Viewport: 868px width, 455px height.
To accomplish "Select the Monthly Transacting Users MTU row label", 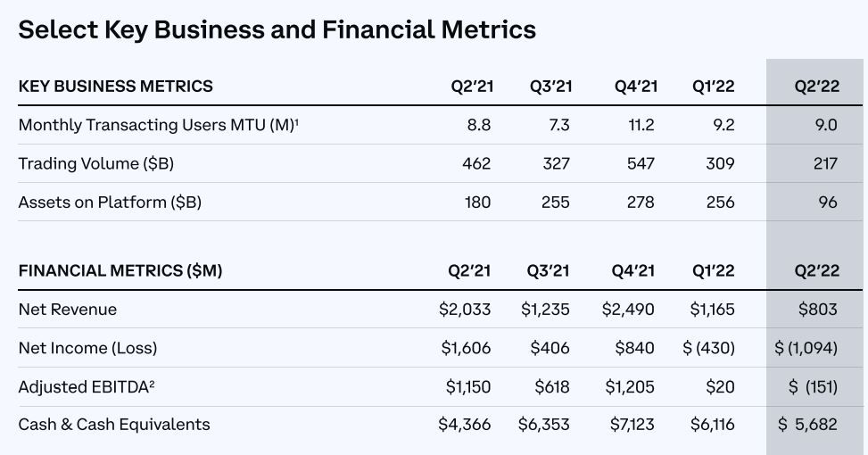I will tap(158, 125).
